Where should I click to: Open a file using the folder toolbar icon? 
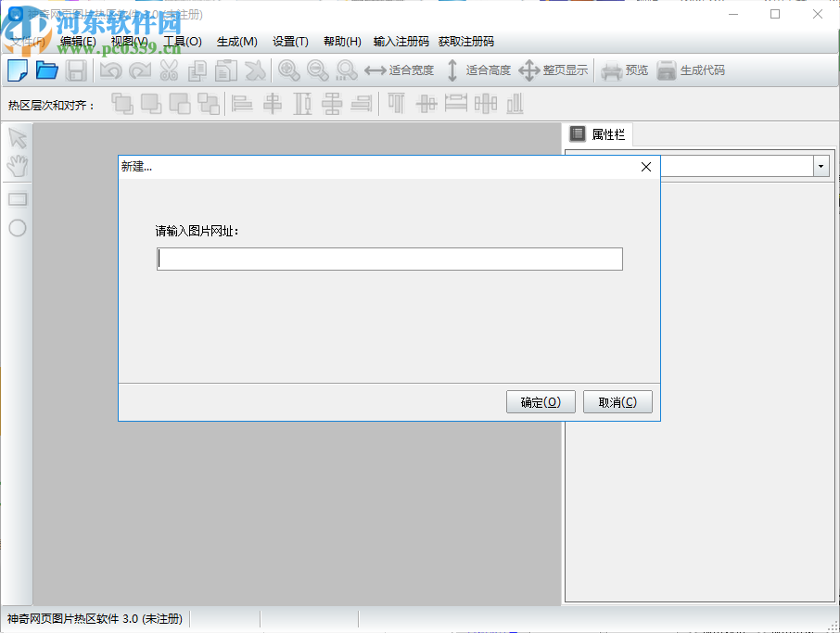click(47, 70)
